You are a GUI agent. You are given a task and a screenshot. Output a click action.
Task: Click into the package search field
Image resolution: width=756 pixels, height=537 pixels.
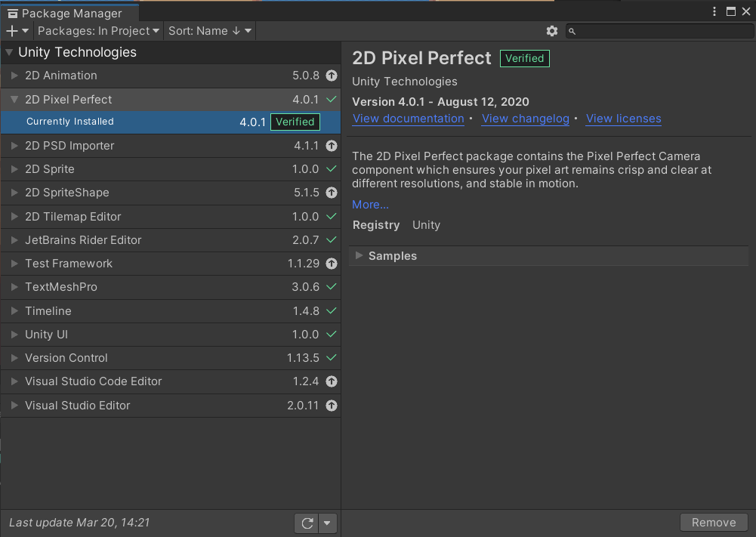pyautogui.click(x=659, y=31)
